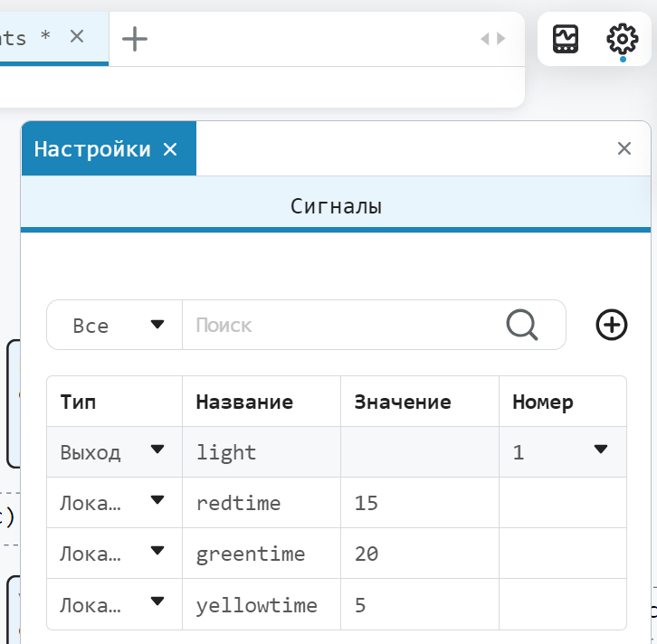This screenshot has height=644, width=657.
Task: Open the oscilloscope monitor icon
Action: pyautogui.click(x=566, y=39)
